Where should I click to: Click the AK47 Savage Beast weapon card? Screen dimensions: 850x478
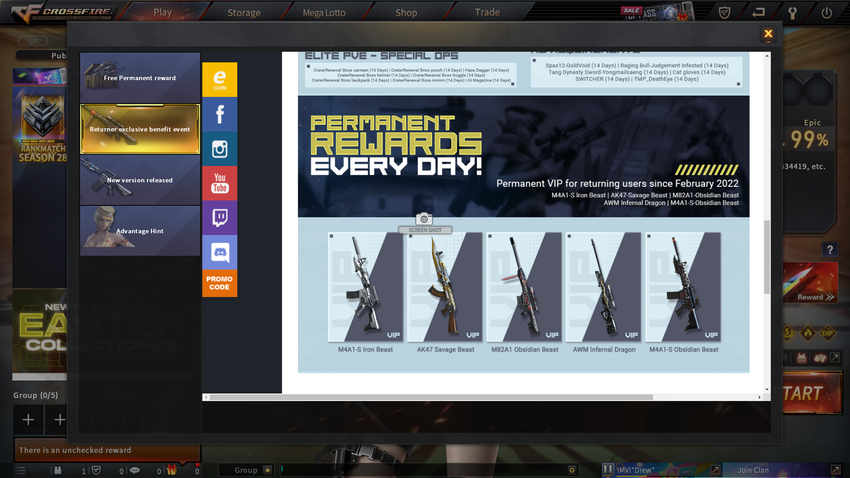click(445, 287)
